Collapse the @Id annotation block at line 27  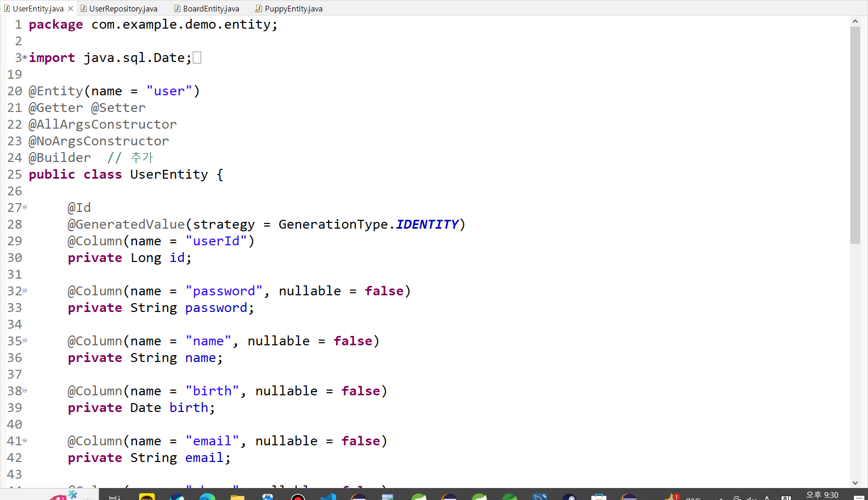tap(24, 207)
